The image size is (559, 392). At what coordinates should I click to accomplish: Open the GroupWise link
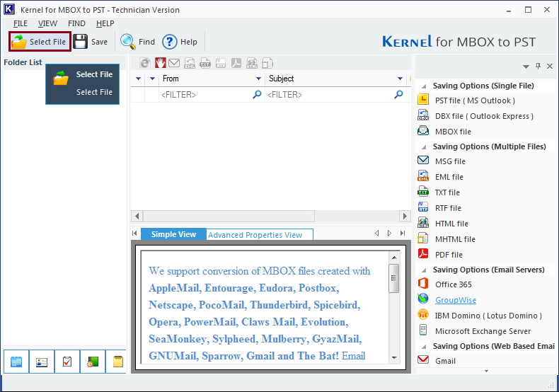[456, 300]
